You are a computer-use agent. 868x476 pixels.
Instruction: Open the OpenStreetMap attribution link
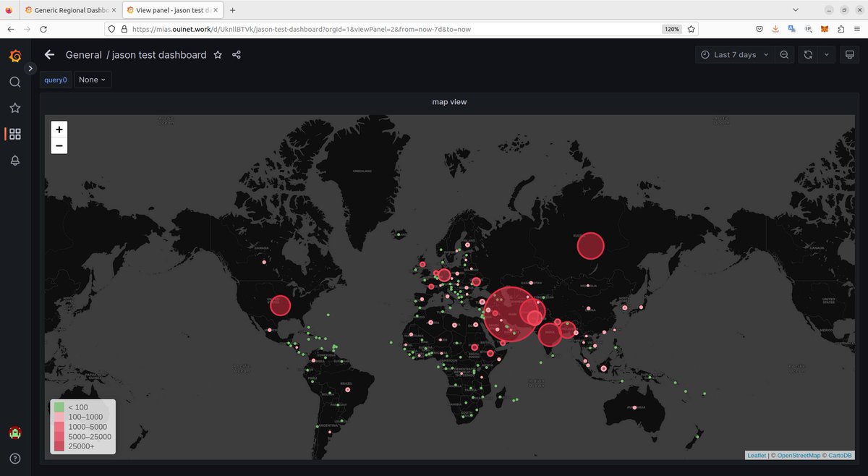click(x=799, y=456)
